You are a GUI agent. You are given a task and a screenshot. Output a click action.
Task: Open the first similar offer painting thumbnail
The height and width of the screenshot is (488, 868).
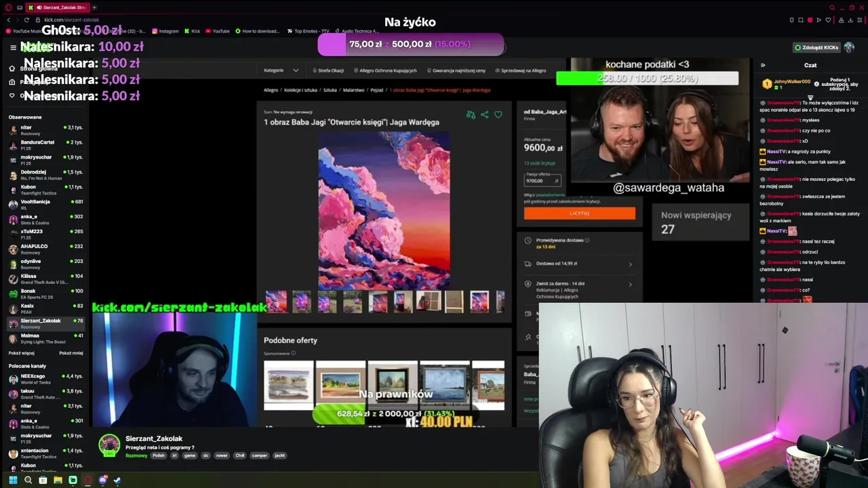289,386
